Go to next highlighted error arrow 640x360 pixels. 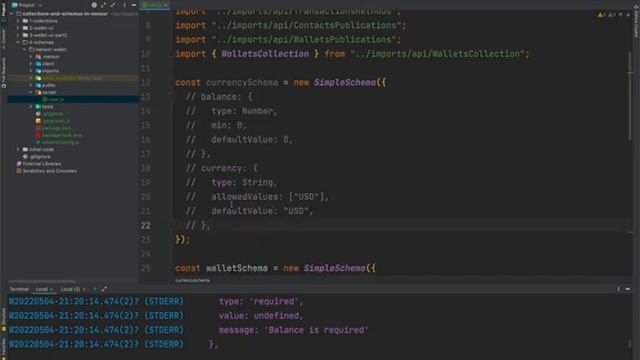(628, 15)
